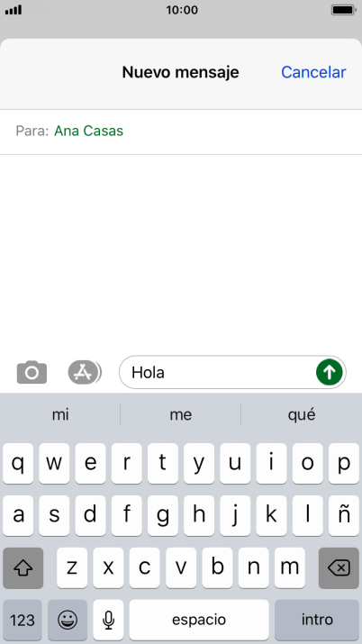The height and width of the screenshot is (644, 362).
Task: Open the App Store apps icon
Action: click(x=84, y=373)
